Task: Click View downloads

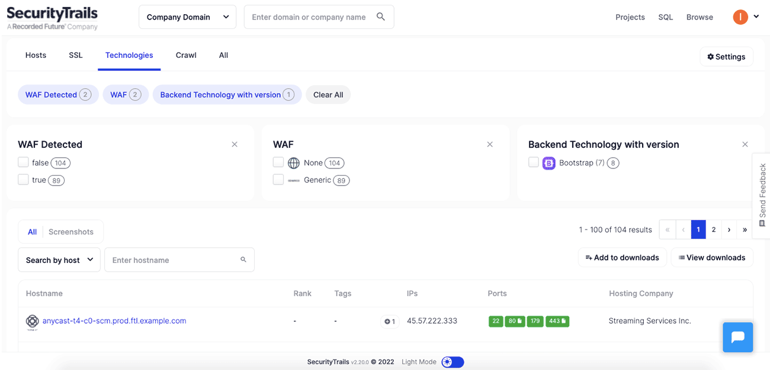Action: pos(712,257)
